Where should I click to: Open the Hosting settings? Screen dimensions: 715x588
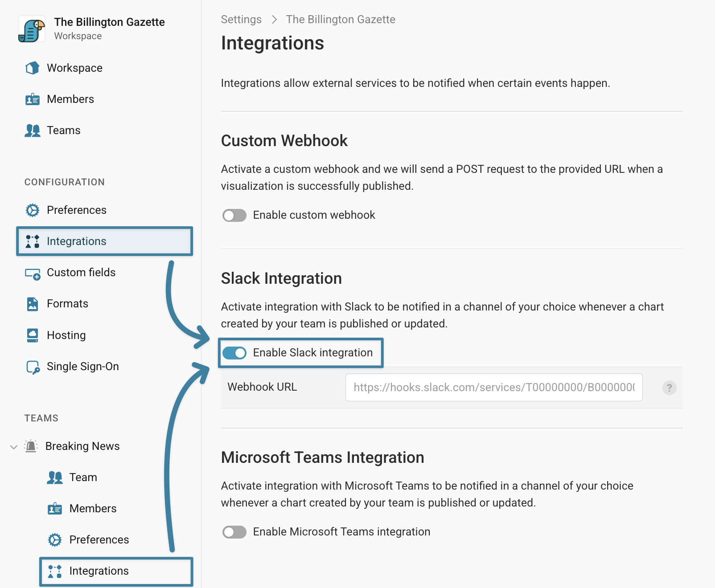(66, 335)
